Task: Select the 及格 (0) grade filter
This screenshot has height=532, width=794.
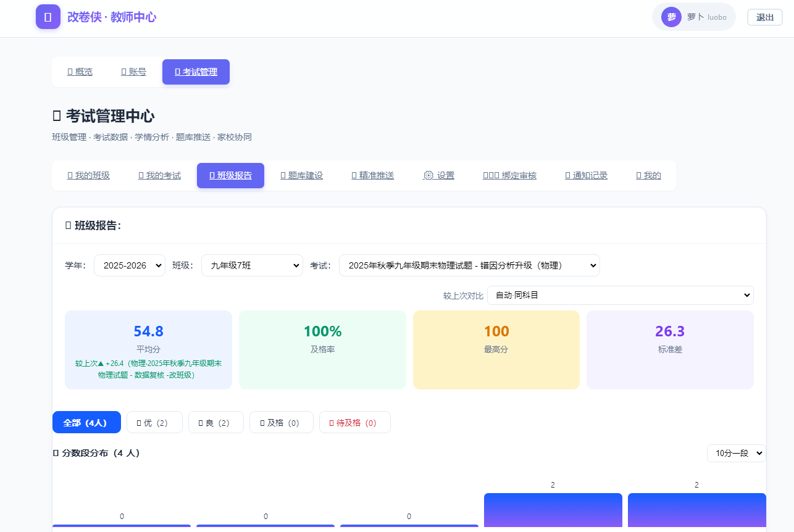Action: click(x=282, y=422)
